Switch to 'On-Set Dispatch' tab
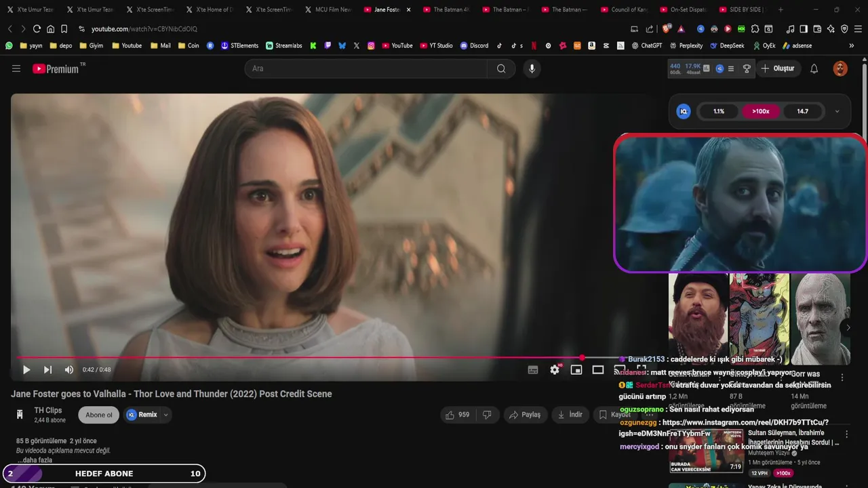The width and height of the screenshot is (868, 488). (x=683, y=9)
